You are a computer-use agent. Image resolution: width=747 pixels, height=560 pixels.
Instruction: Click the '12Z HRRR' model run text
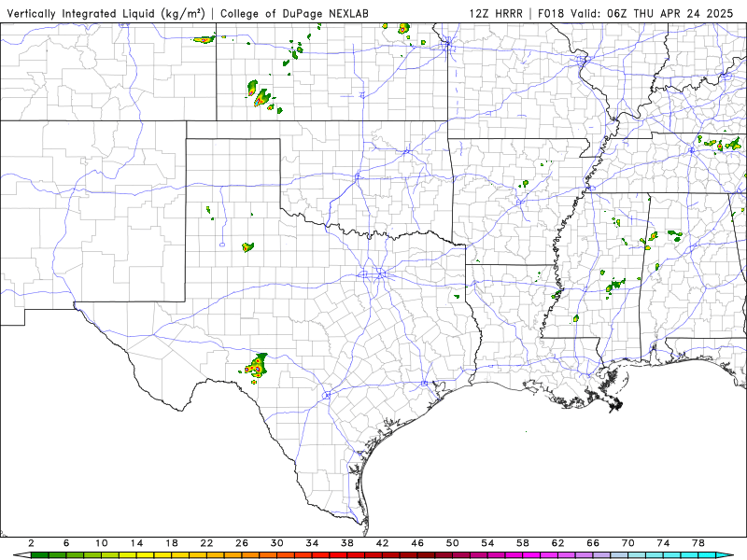tap(496, 14)
